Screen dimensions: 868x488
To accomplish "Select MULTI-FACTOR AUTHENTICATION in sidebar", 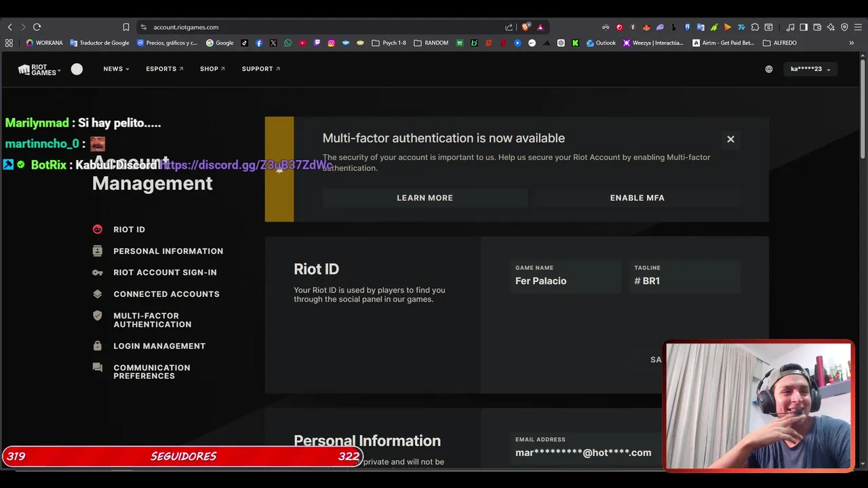I will pos(142,320).
